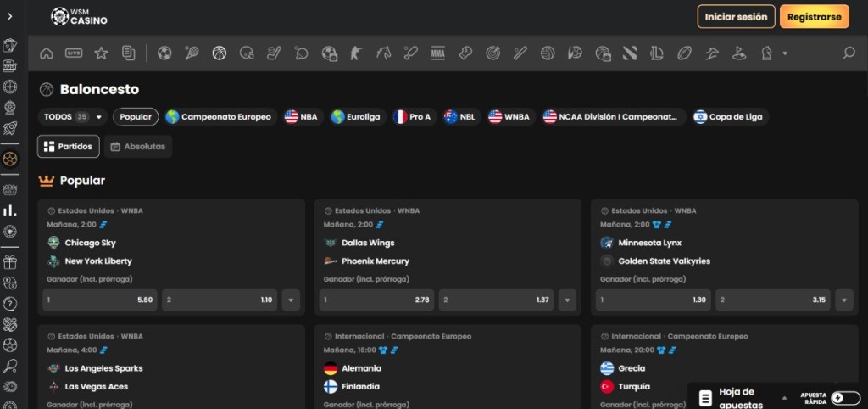868x409 pixels.
Task: Select the American football helmet icon
Action: (x=247, y=53)
